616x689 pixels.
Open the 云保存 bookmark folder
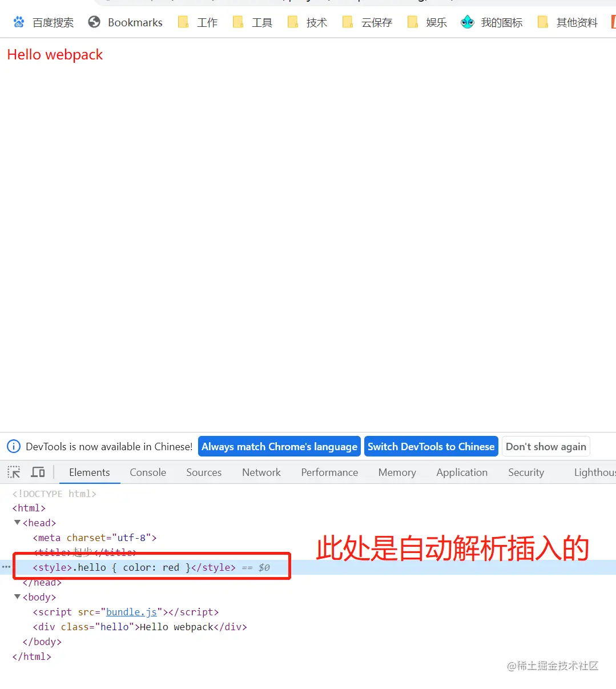click(x=367, y=22)
